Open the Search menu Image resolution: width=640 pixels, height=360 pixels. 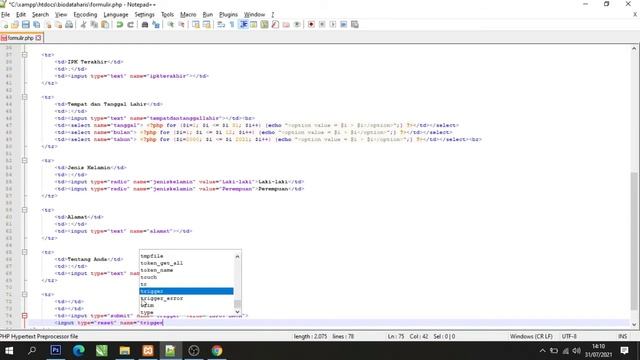40,15
